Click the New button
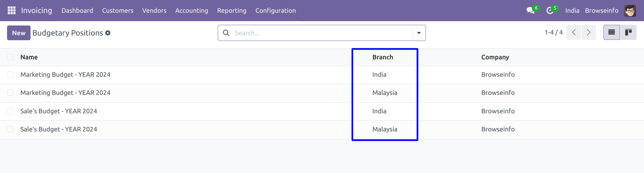The image size is (644, 173). [x=19, y=33]
